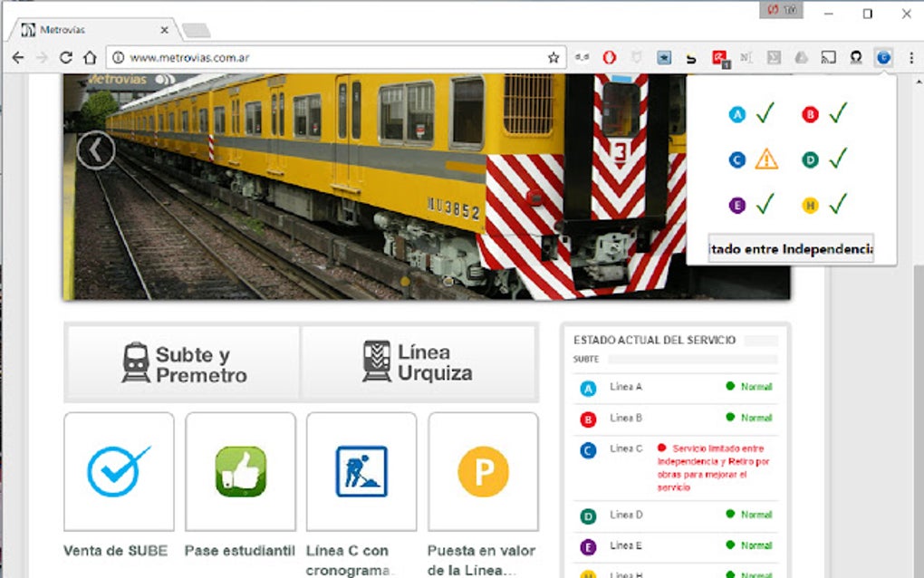The image size is (924, 578).
Task: Open the Chrome three-dot menu
Action: (909, 56)
